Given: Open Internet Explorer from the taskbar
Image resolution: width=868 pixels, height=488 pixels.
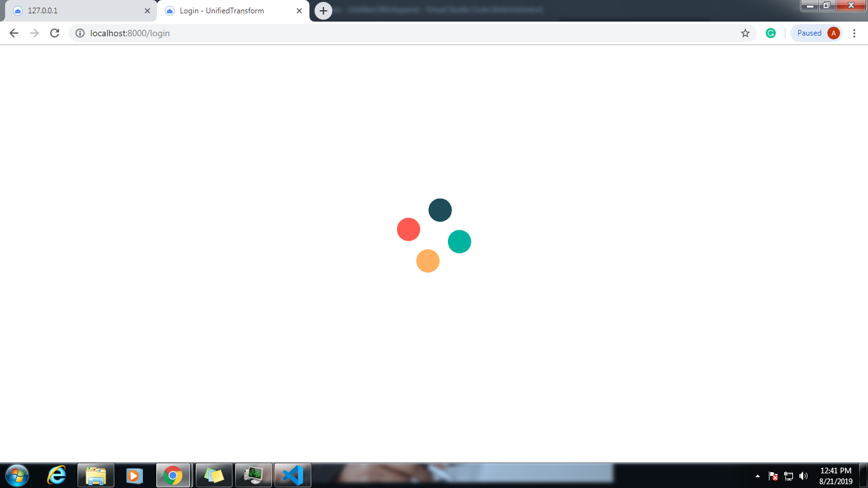Looking at the screenshot, I should pos(56,475).
